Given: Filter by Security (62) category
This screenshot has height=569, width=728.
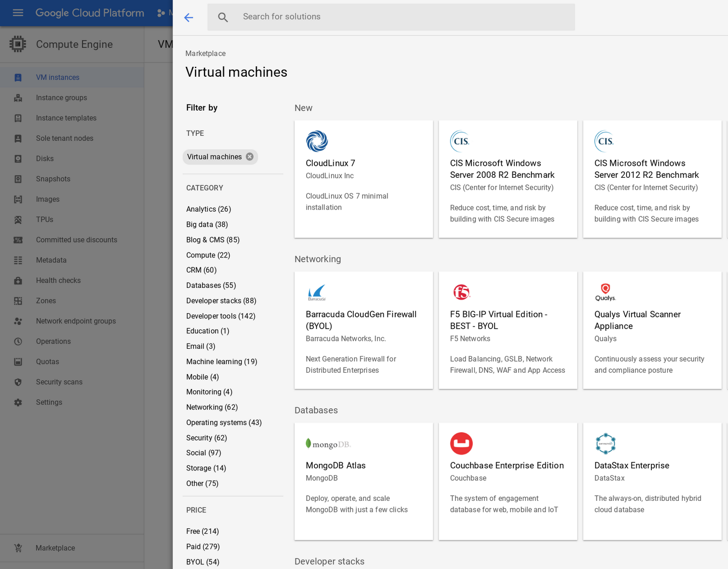Looking at the screenshot, I should point(206,438).
